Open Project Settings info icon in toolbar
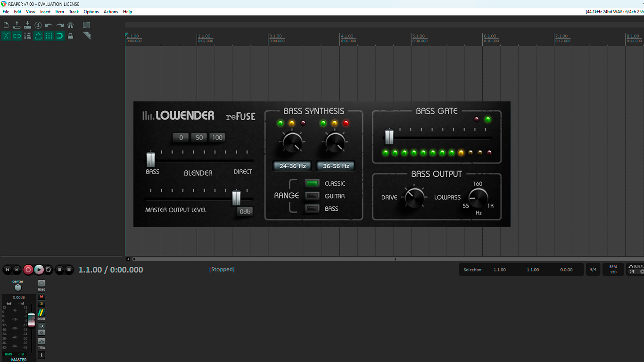Screen dimensions: 644x362 click(x=38, y=25)
